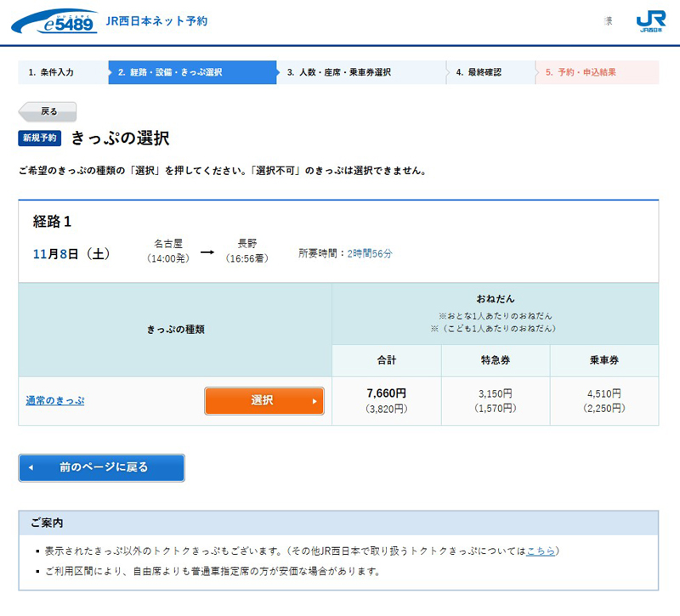680x616 pixels.
Task: Click the 7,660円 total price
Action: [387, 393]
